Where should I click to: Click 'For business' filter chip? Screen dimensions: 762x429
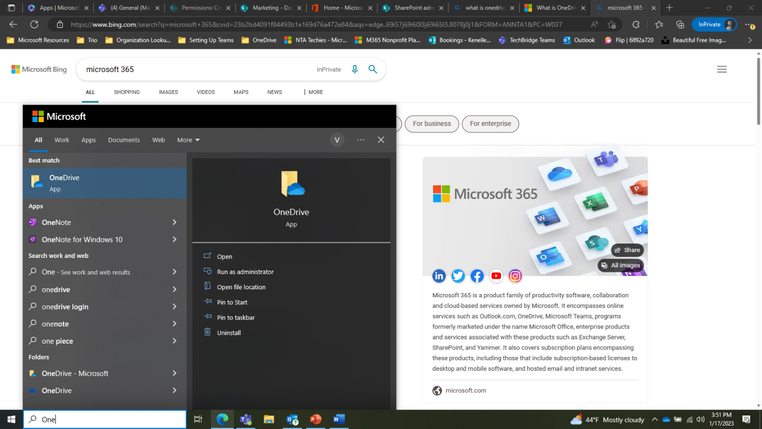pyautogui.click(x=432, y=123)
